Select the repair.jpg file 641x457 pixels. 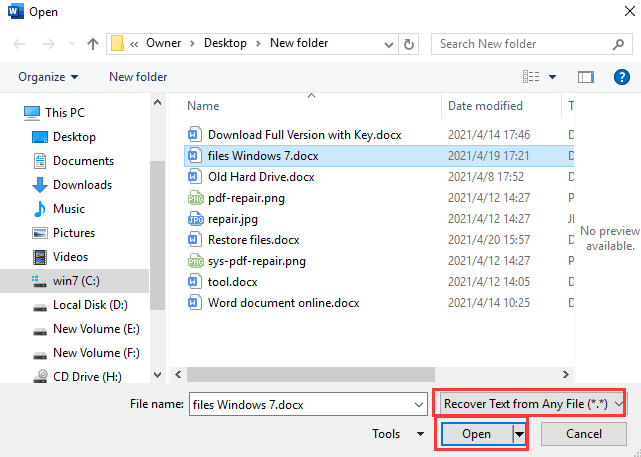tap(232, 219)
